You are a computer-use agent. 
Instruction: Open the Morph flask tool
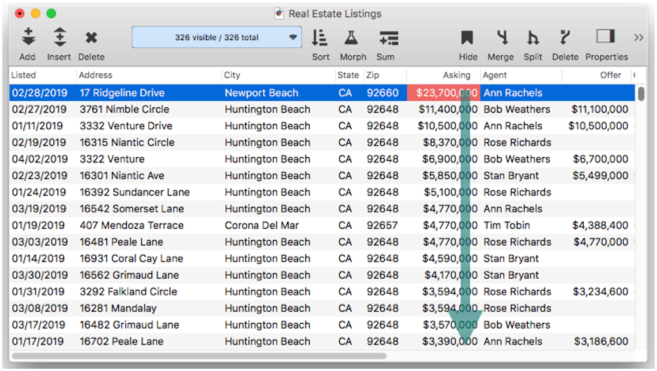pos(351,38)
